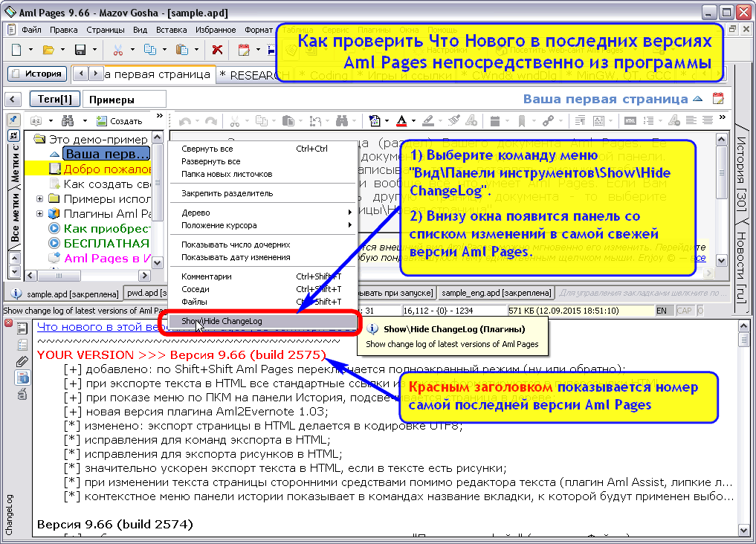
Task: Open dropdown arrow next to New document
Action: [x=30, y=50]
